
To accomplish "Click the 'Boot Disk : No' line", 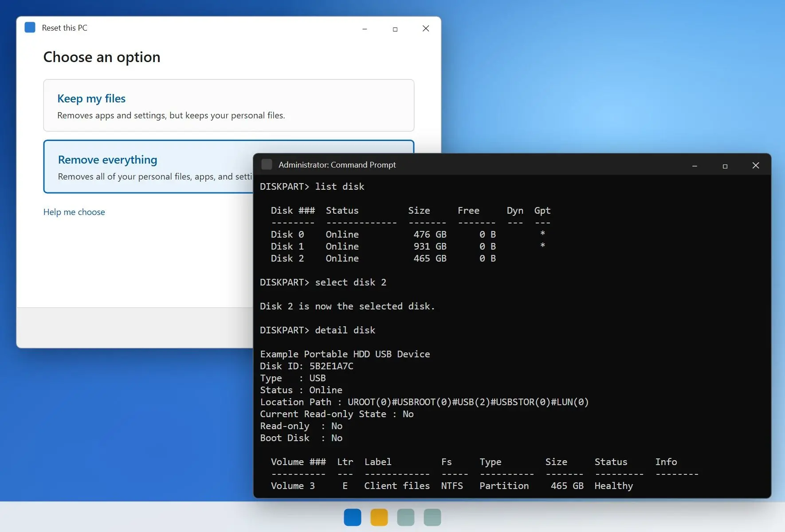I will pos(301,438).
